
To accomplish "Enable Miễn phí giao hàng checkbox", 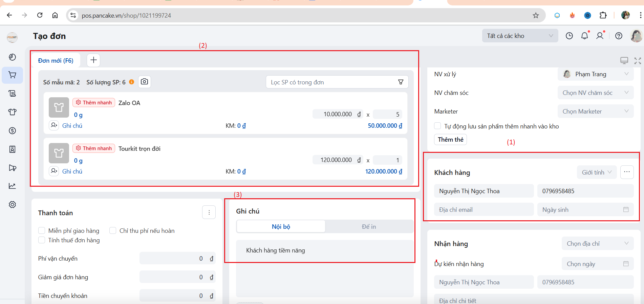I will (42, 231).
